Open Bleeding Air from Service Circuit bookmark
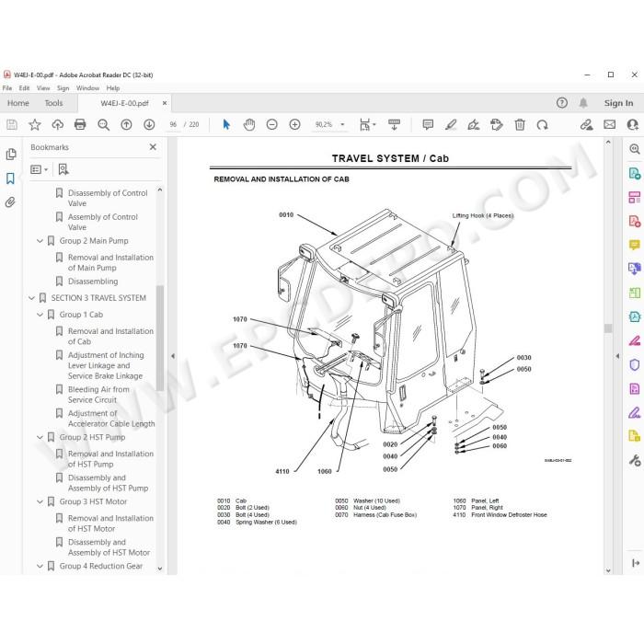The image size is (644, 644). point(98,395)
